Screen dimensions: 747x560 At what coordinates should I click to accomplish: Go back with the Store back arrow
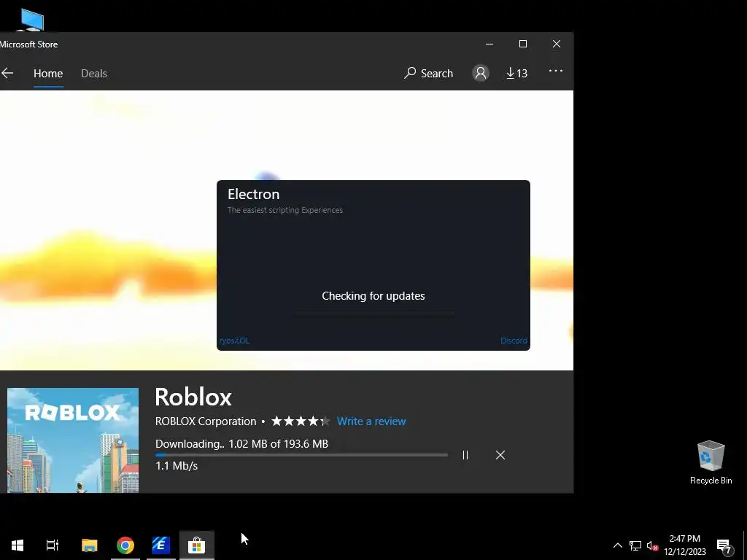pyautogui.click(x=7, y=74)
